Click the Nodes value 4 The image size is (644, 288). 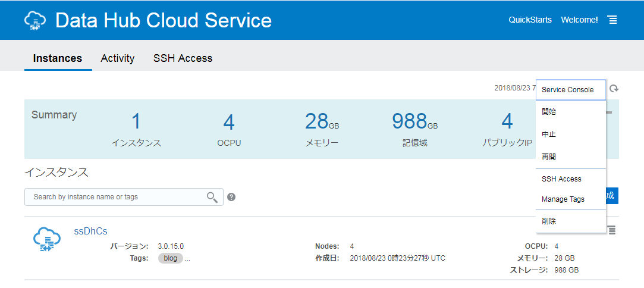tap(352, 246)
